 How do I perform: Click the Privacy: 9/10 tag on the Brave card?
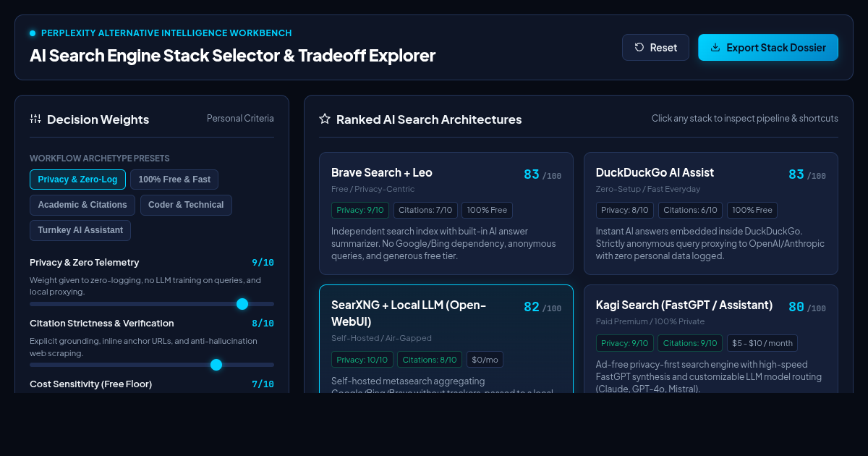pos(360,210)
